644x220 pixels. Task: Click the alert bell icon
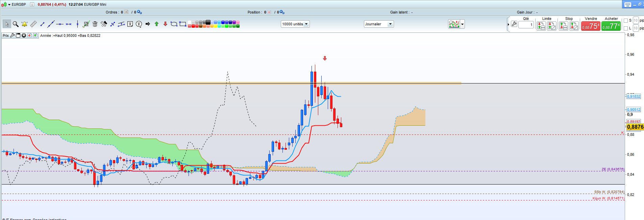point(24,24)
